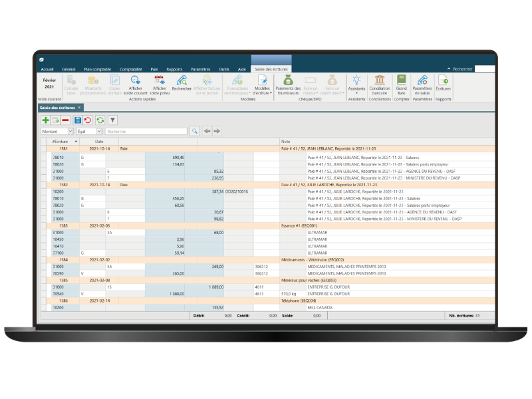This screenshot has width=532, height=399.
Task: Select the "Téléphone (EEQ004)" note
Action: 299,301
